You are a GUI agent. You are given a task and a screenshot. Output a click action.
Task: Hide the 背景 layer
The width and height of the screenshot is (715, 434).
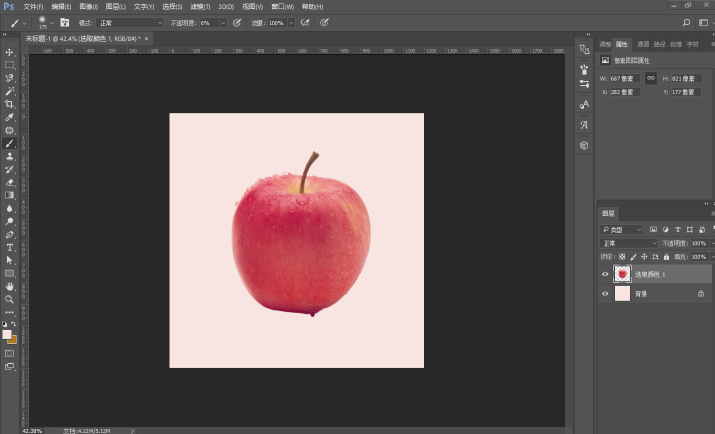pos(605,294)
